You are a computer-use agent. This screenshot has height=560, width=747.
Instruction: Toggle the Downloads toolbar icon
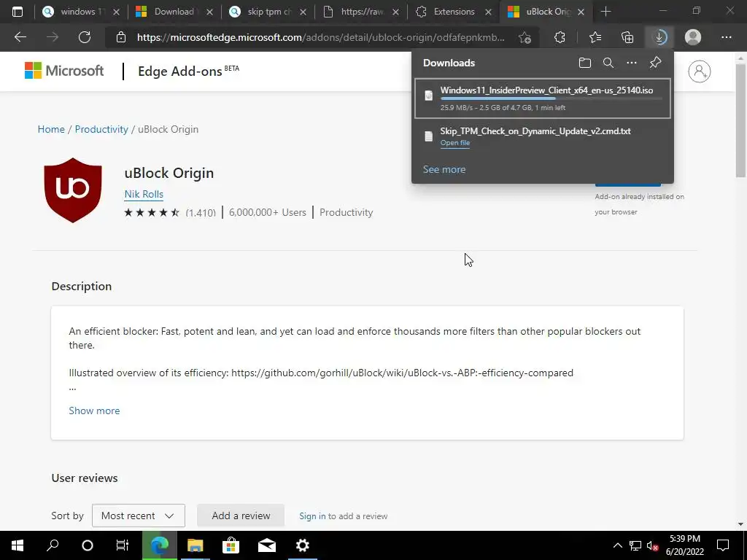(659, 37)
